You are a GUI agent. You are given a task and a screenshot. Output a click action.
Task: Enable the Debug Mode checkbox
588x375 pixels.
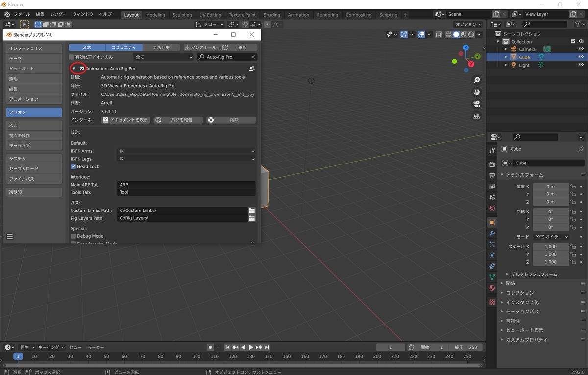coord(73,236)
